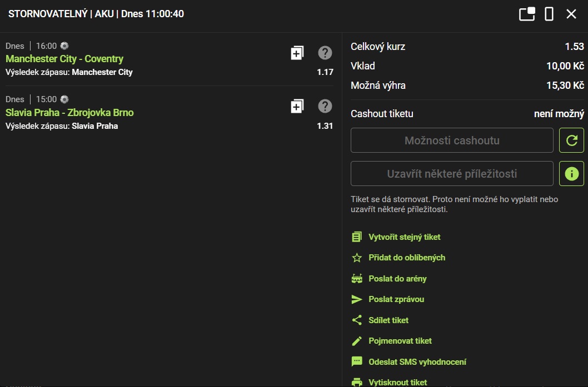Click the possible win 15,30 Kč
588x387 pixels.
[x=565, y=86]
